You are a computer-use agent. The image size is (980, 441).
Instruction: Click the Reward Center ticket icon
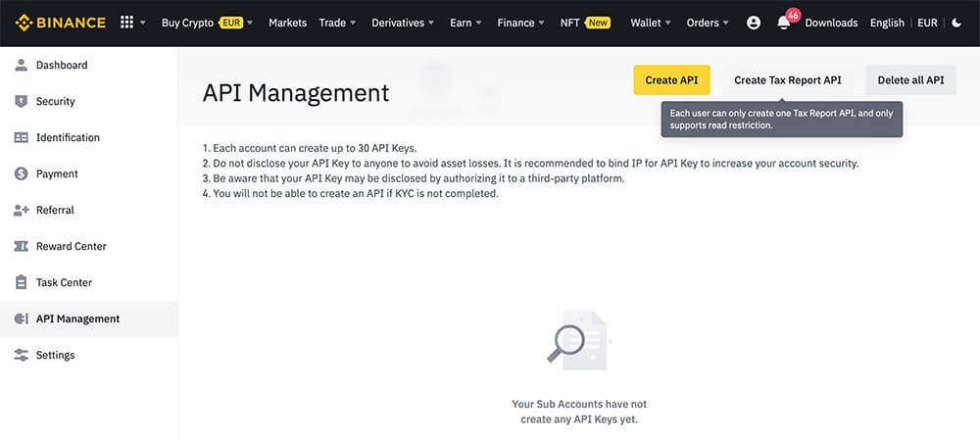point(21,246)
